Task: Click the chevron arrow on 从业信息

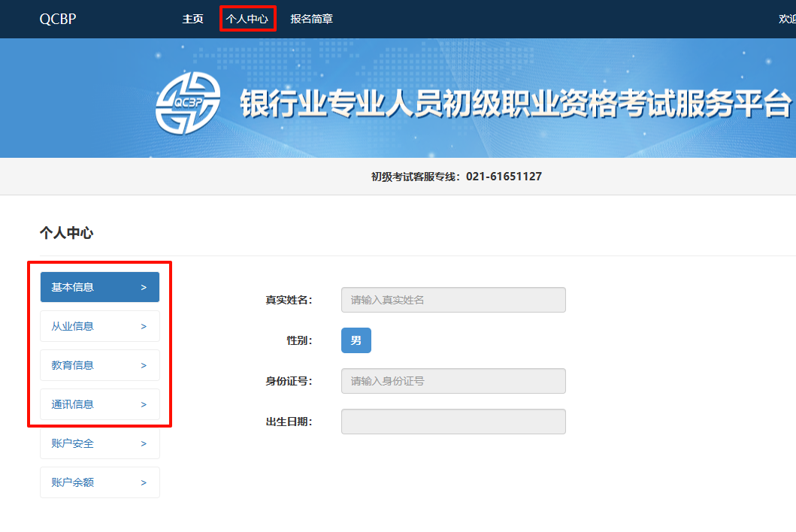Action: (x=144, y=326)
